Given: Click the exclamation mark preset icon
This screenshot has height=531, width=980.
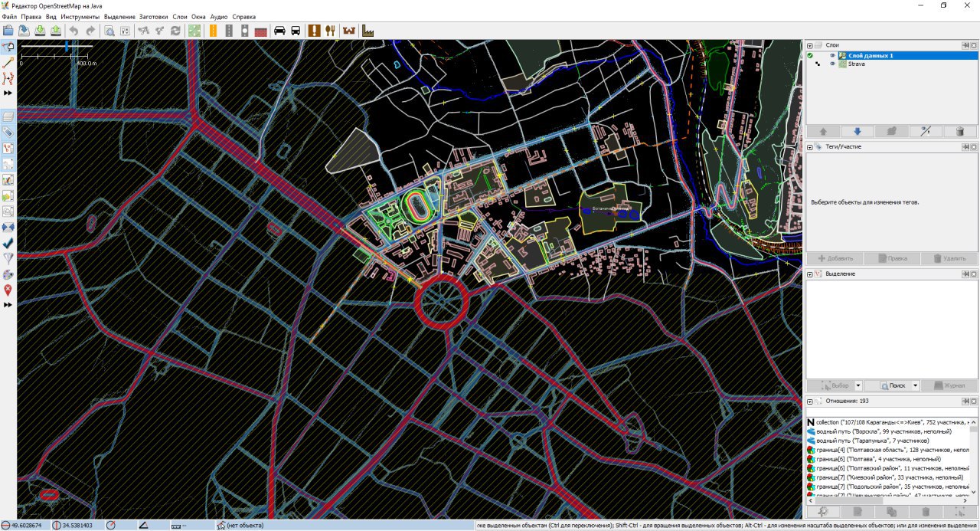Looking at the screenshot, I should tap(314, 31).
